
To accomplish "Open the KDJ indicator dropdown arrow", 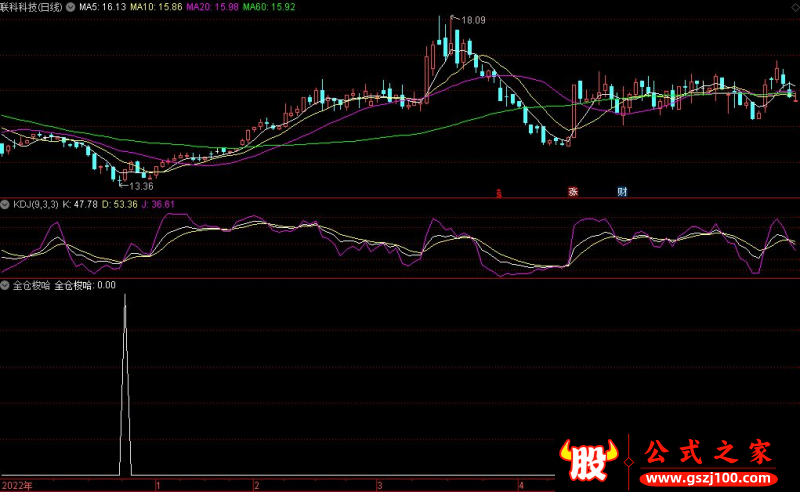I will coord(6,204).
